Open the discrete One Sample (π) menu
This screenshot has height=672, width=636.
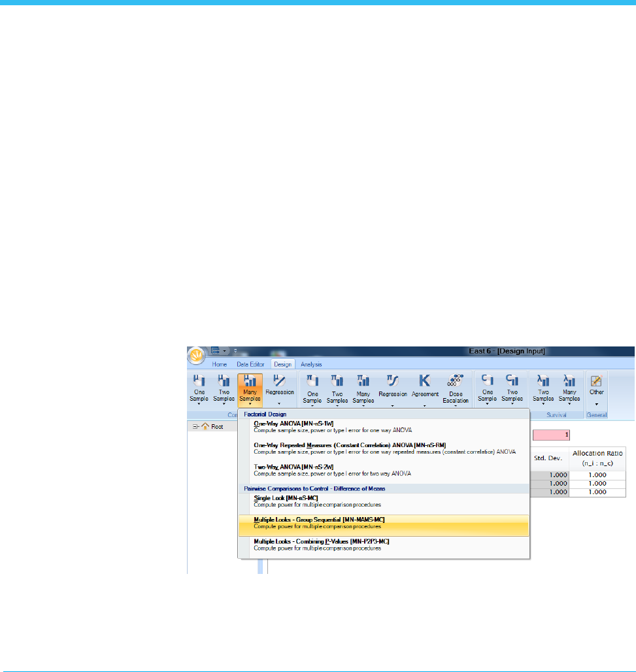pos(312,390)
